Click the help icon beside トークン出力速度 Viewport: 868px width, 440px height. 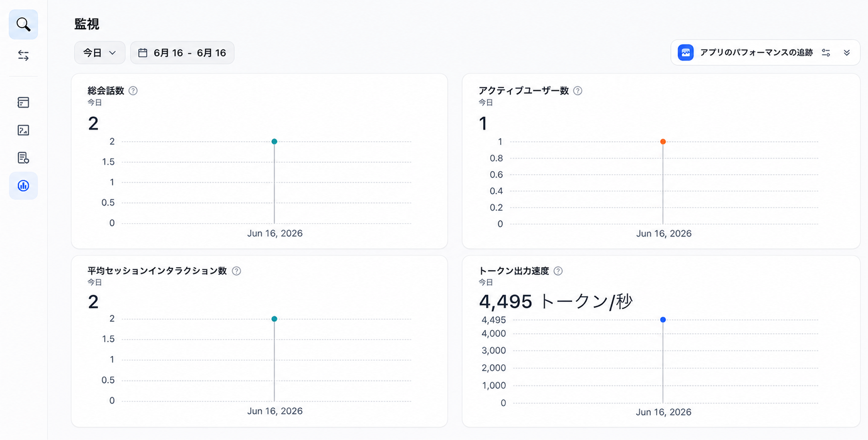(558, 271)
